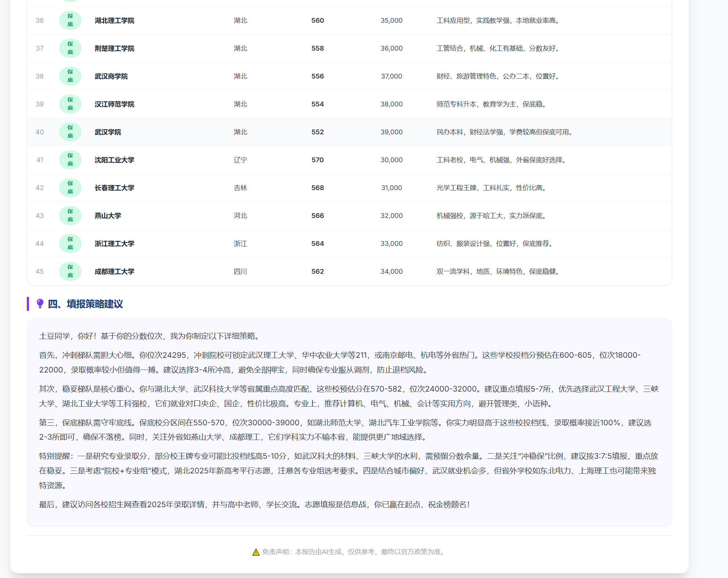
Task: Click the 保底 badge for 湖北理工学院
Action: (x=70, y=21)
